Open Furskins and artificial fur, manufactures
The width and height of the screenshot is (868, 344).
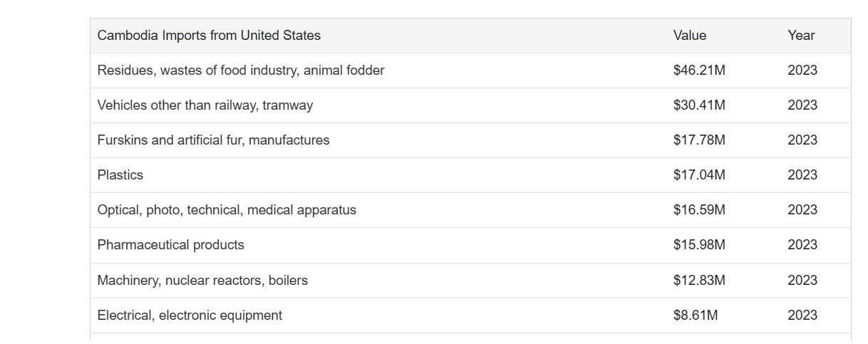pos(214,140)
